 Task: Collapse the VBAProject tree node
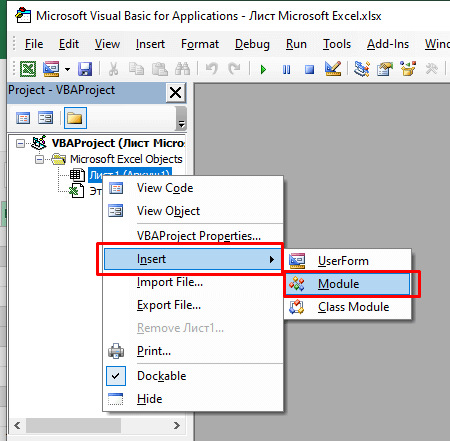[20, 144]
